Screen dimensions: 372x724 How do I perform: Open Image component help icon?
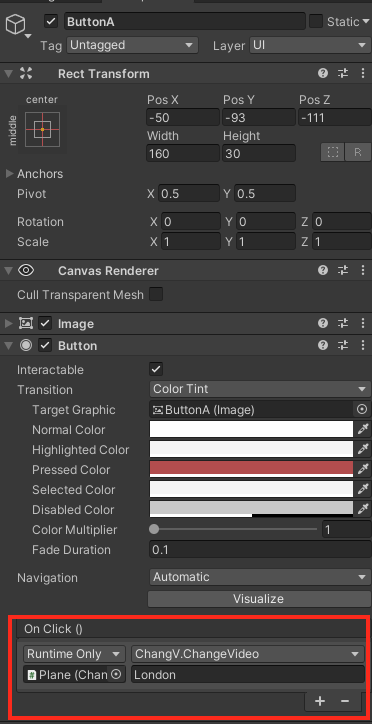click(323, 323)
